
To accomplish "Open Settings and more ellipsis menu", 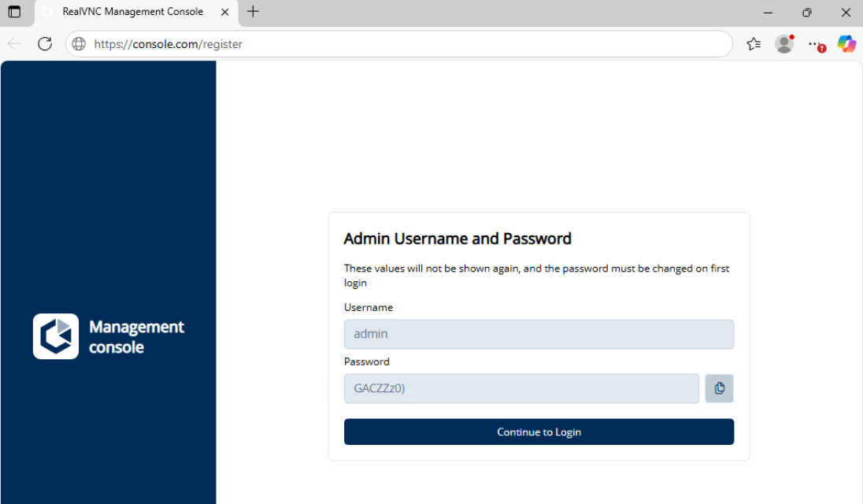I will (x=815, y=44).
